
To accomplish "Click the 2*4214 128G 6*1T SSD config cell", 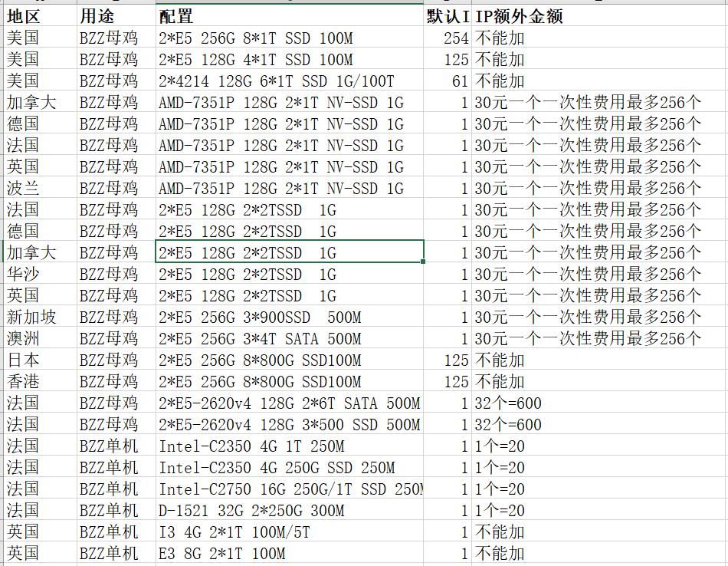I will coord(289,81).
